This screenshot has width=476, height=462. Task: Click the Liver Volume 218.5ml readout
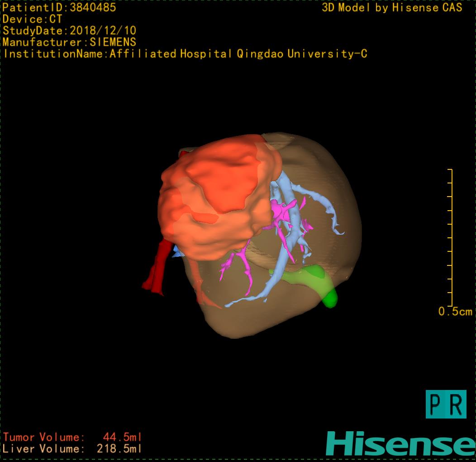pyautogui.click(x=72, y=449)
